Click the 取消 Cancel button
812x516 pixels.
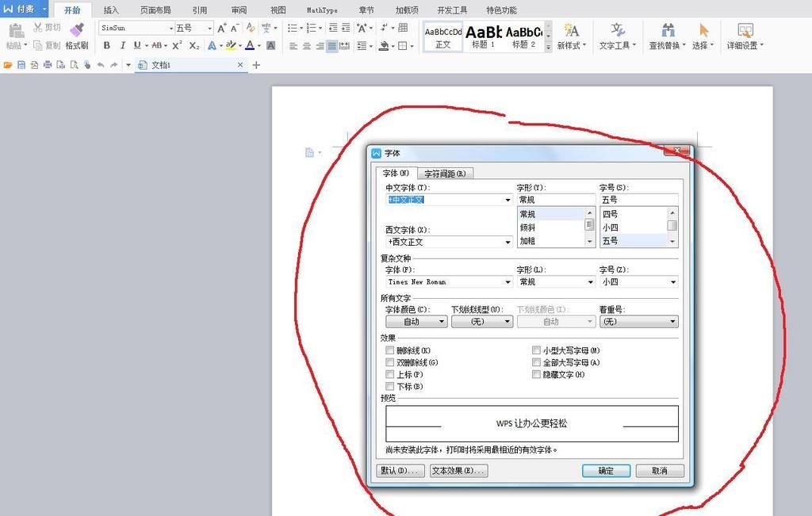(x=660, y=471)
